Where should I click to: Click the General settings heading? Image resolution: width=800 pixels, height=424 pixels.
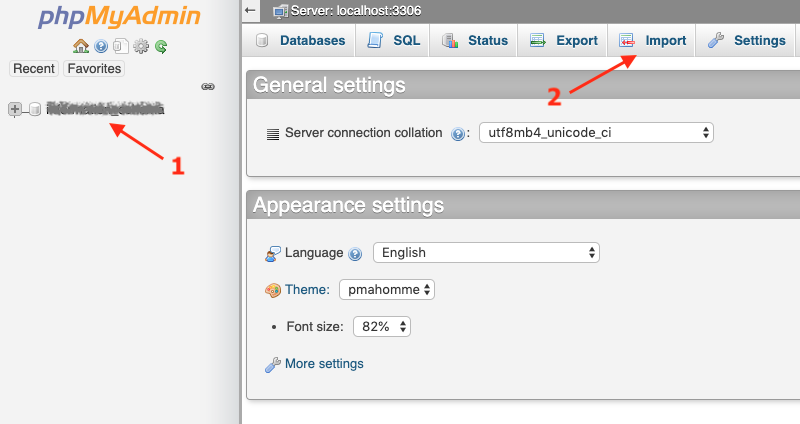(329, 85)
